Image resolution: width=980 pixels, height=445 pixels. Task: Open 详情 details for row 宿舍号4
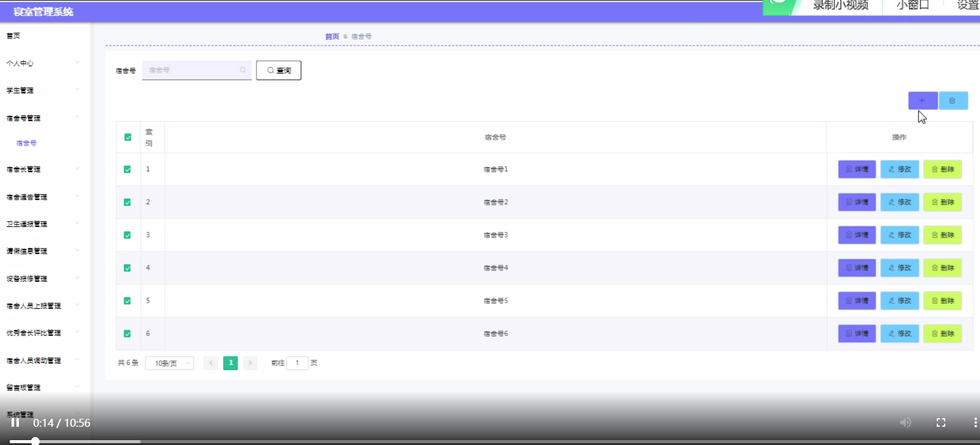857,268
